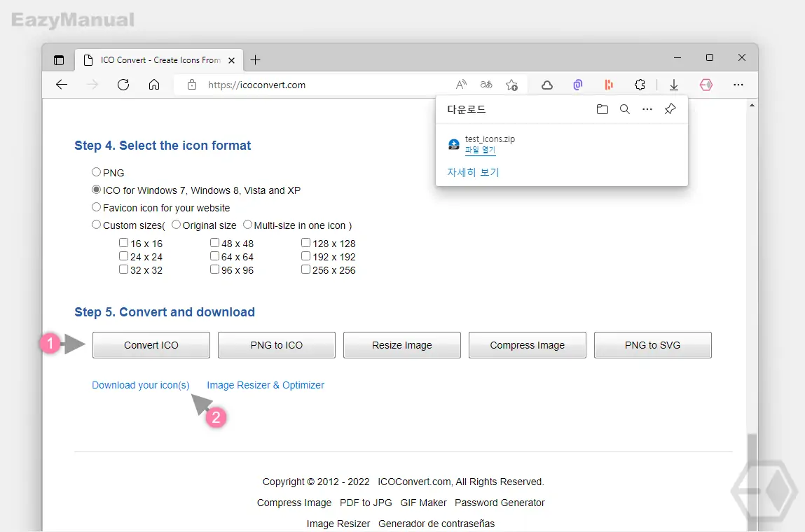This screenshot has height=532, width=805.
Task: Select the PNG format radio button
Action: tap(96, 172)
